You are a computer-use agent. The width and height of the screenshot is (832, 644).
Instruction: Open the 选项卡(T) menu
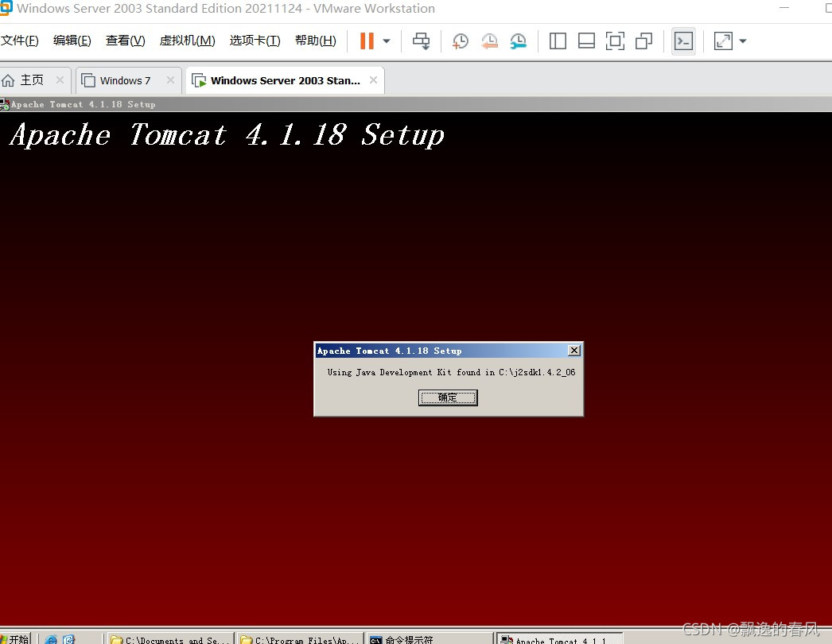tap(255, 41)
